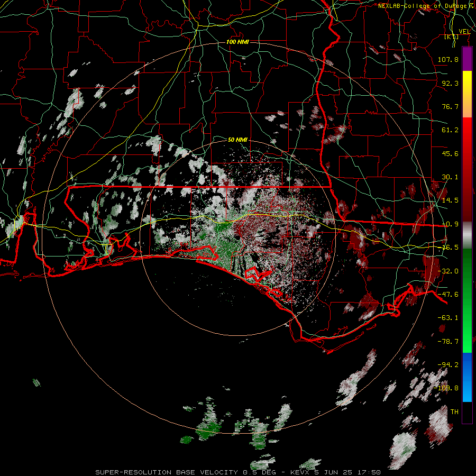Viewport: 476px width, 476px height.
Task: Click the TH label on the color bar
Action: [x=454, y=412]
